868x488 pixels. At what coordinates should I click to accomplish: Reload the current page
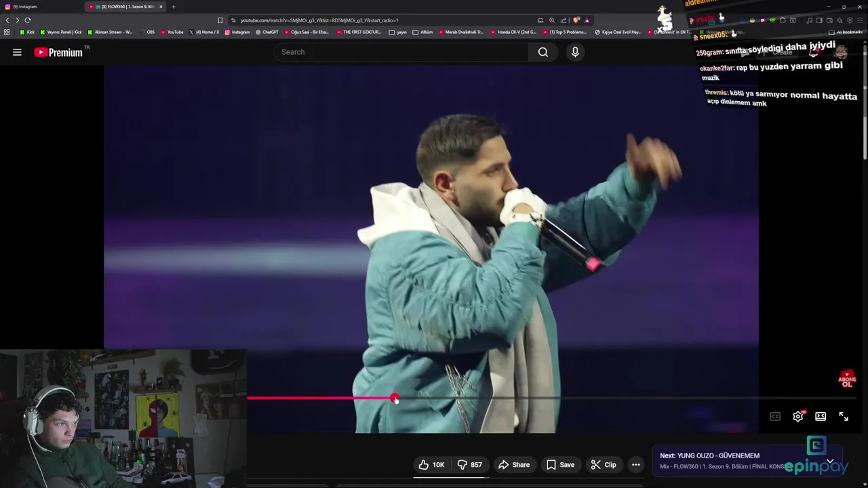(28, 20)
